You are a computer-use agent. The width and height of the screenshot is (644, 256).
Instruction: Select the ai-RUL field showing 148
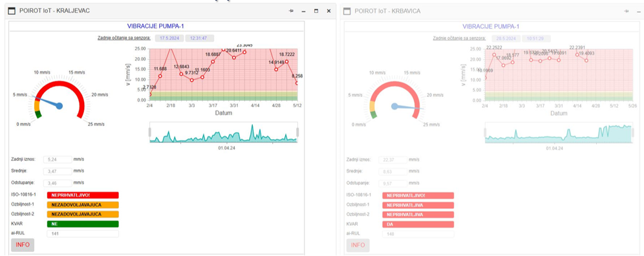[418, 234]
